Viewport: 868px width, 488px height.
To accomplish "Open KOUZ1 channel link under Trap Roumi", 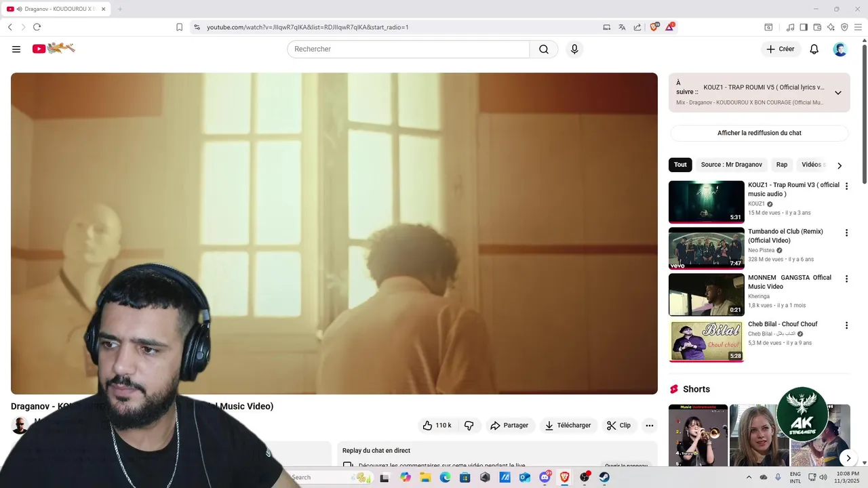I will pyautogui.click(x=756, y=203).
